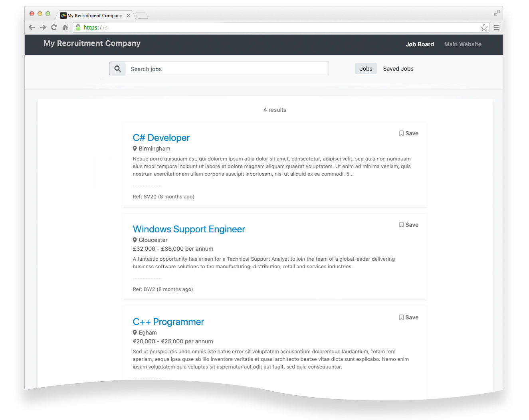This screenshot has width=529, height=420.
Task: Select the My Recruitment Company browser tab
Action: [x=95, y=16]
